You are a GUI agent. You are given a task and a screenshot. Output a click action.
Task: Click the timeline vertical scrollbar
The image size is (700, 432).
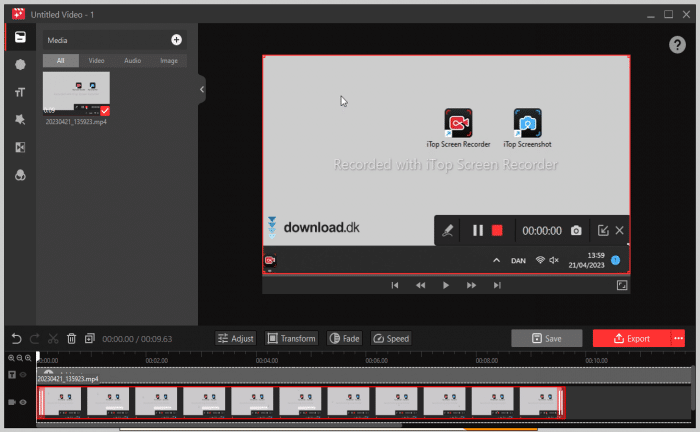(x=693, y=386)
